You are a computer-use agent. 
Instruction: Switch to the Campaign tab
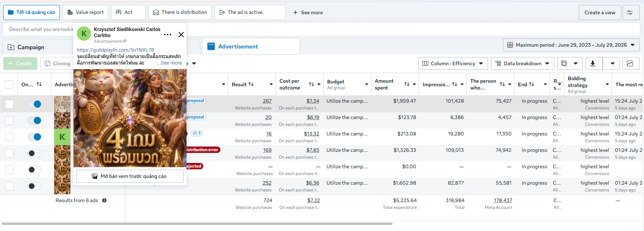coord(31,47)
